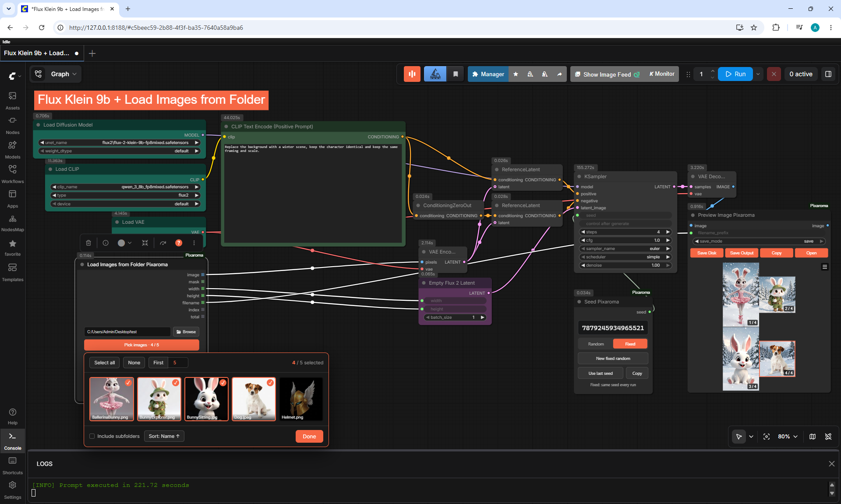Open the node color swatch picker
The width and height of the screenshot is (841, 504).
pyautogui.click(x=124, y=243)
